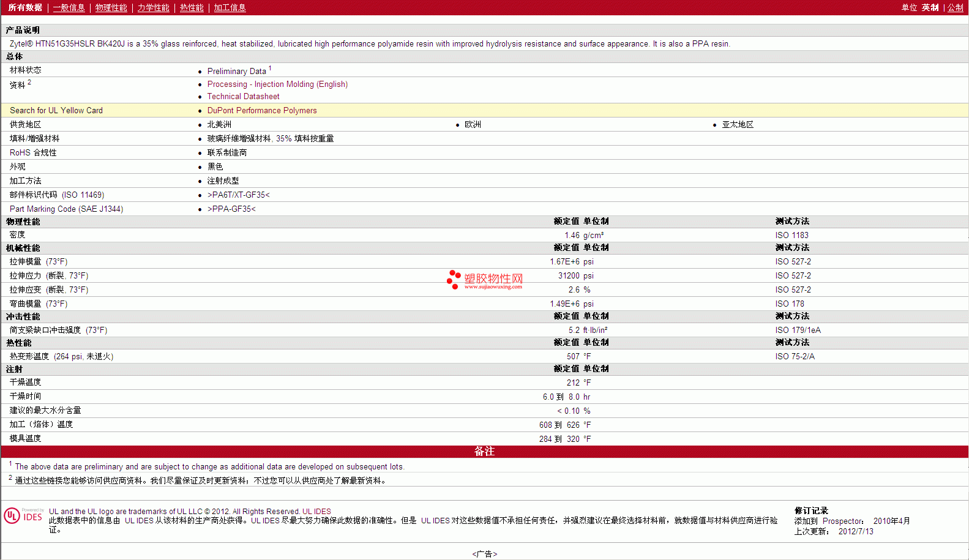Click the 欧洲 supply region entry

[x=473, y=125]
